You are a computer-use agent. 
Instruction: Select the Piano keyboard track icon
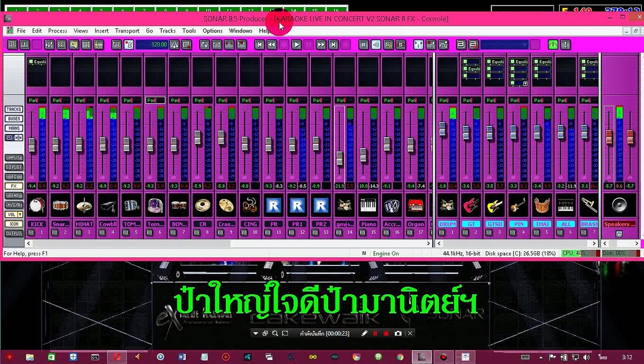pos(369,205)
